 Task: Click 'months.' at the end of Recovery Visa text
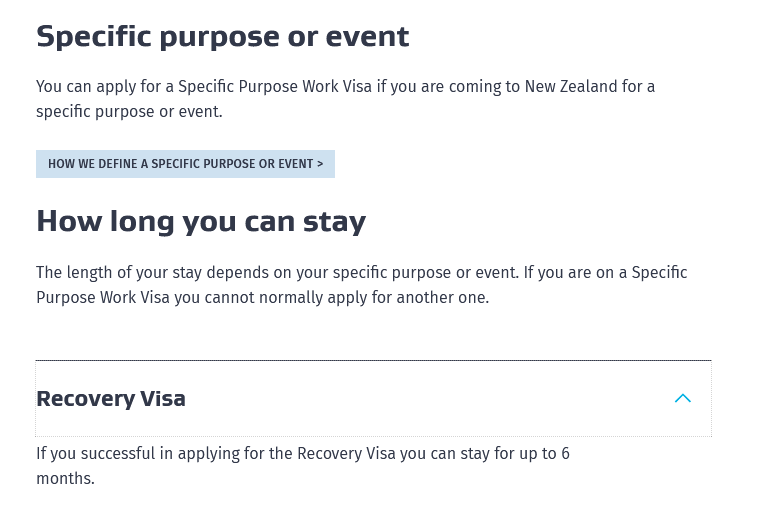[66, 478]
